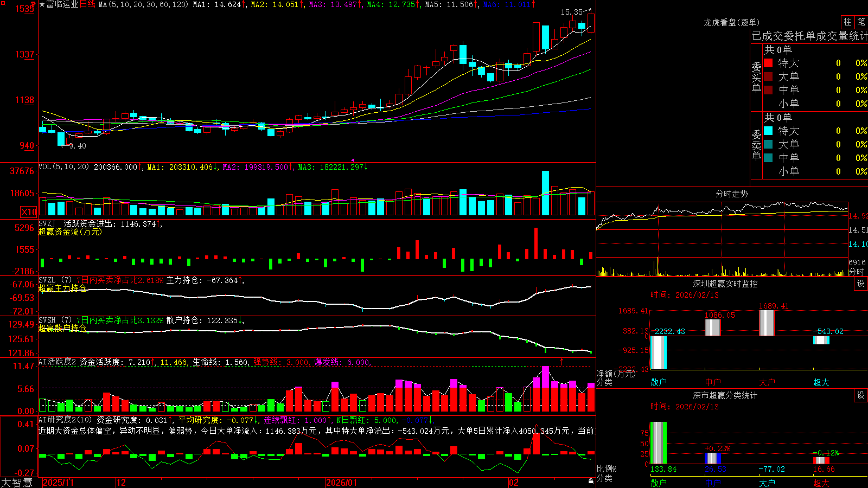Click the 强势线: 3.000 readout
Viewport: 868px width, 488px height.
pos(282,362)
